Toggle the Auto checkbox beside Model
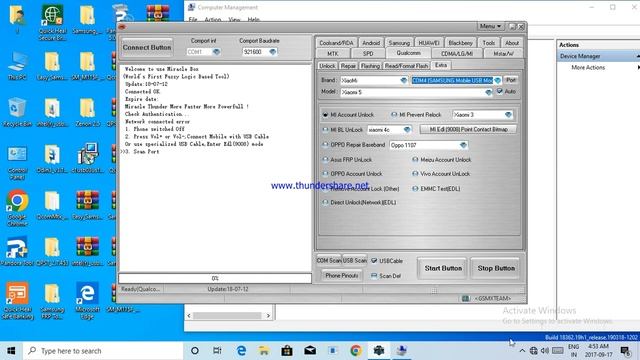The width and height of the screenshot is (640, 360). click(x=500, y=91)
